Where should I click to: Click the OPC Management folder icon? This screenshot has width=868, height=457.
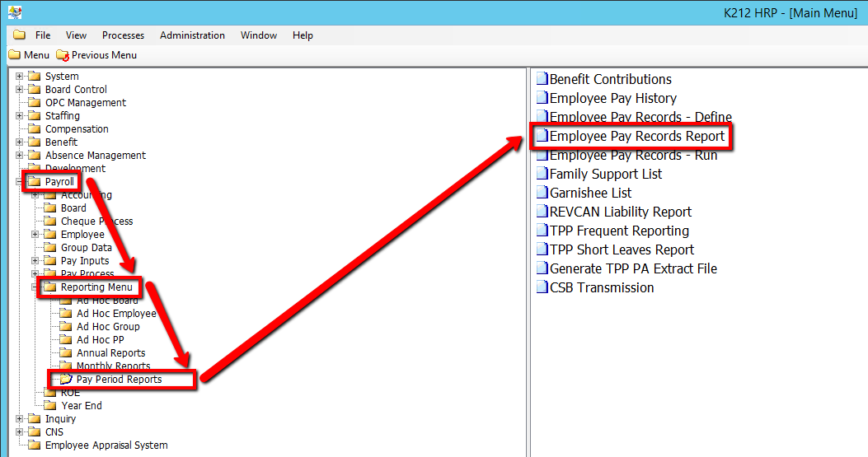tap(35, 103)
